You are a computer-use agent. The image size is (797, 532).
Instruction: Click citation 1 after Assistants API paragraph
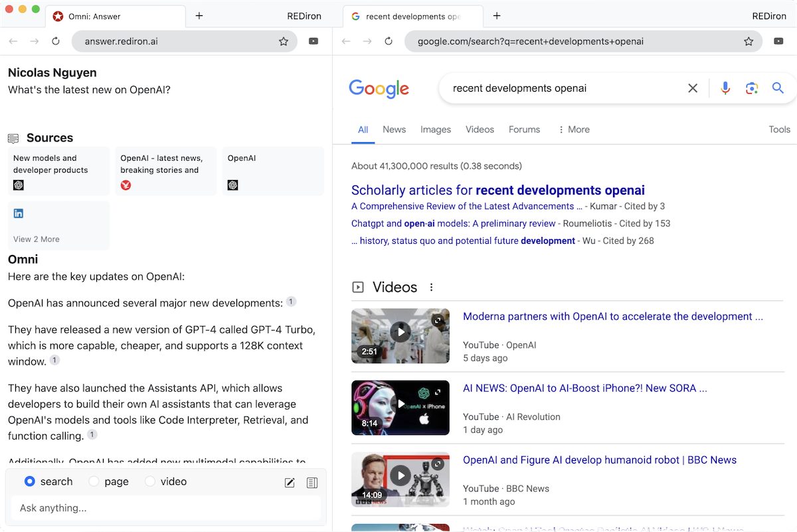(x=92, y=434)
